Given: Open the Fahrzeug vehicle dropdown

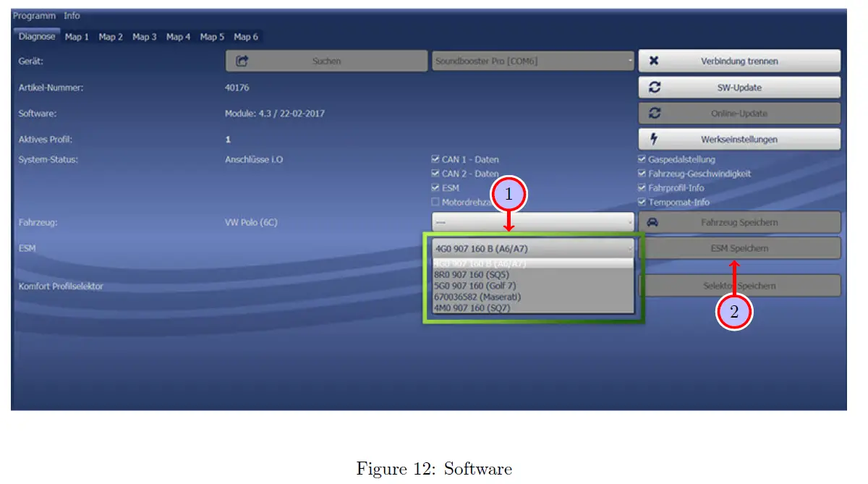Looking at the screenshot, I should 533,222.
